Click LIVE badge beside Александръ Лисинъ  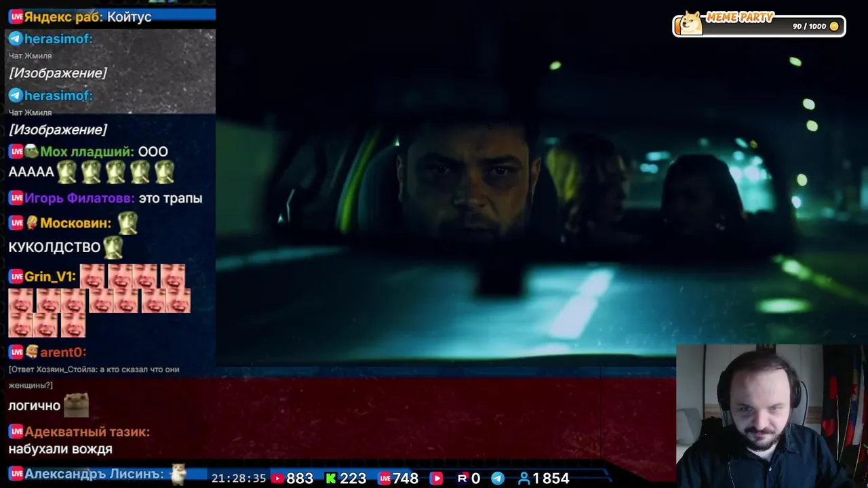pyautogui.click(x=16, y=474)
